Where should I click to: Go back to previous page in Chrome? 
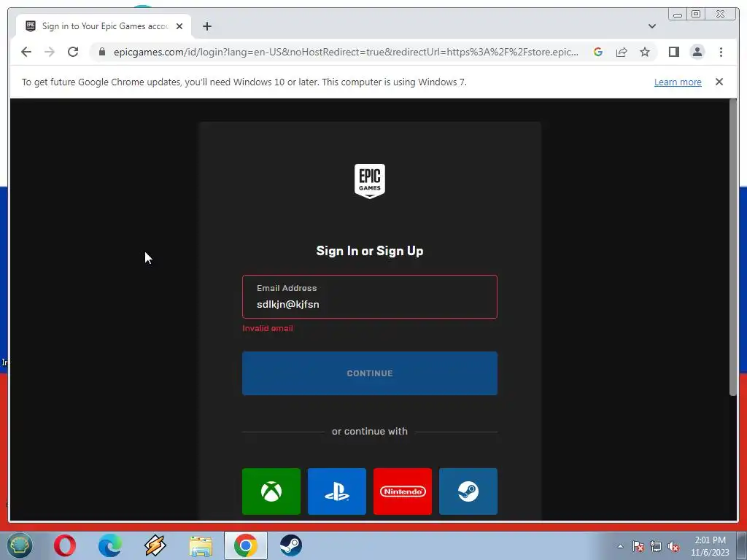26,52
